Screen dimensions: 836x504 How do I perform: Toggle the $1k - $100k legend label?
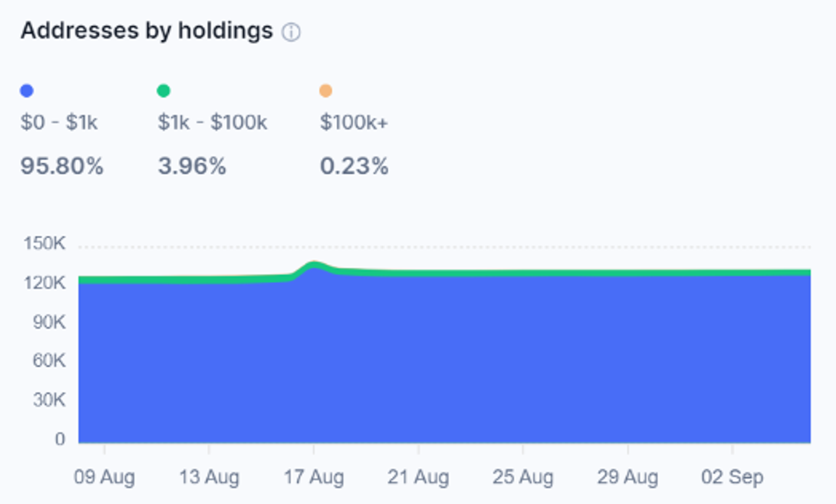212,122
